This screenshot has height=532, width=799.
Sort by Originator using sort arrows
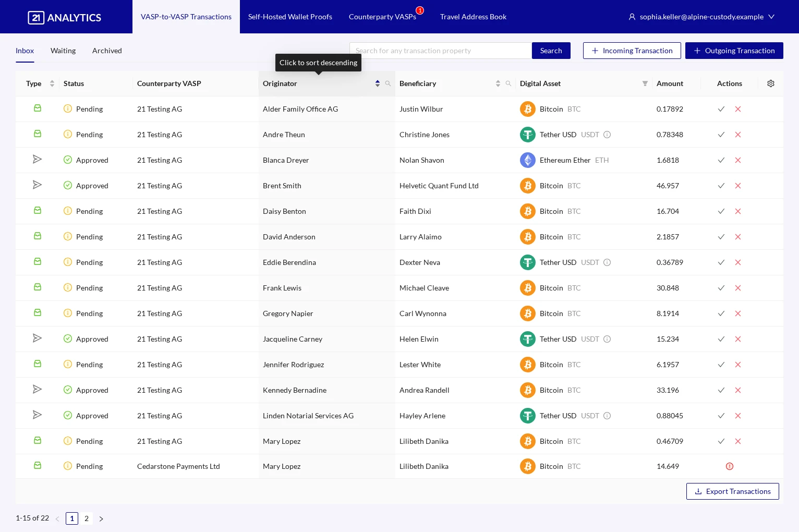378,83
